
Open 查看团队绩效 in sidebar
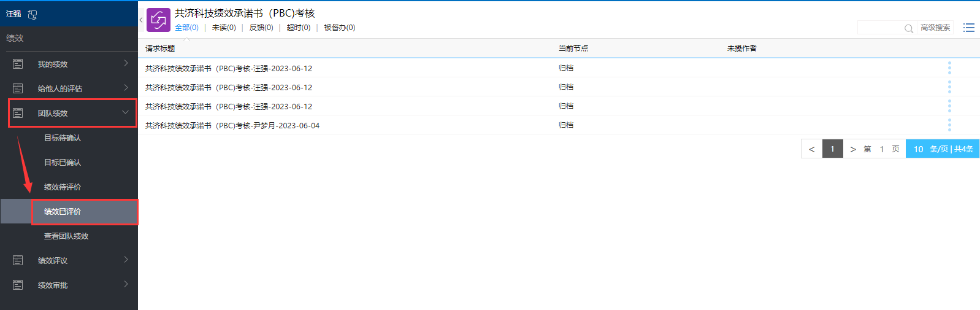coord(66,236)
